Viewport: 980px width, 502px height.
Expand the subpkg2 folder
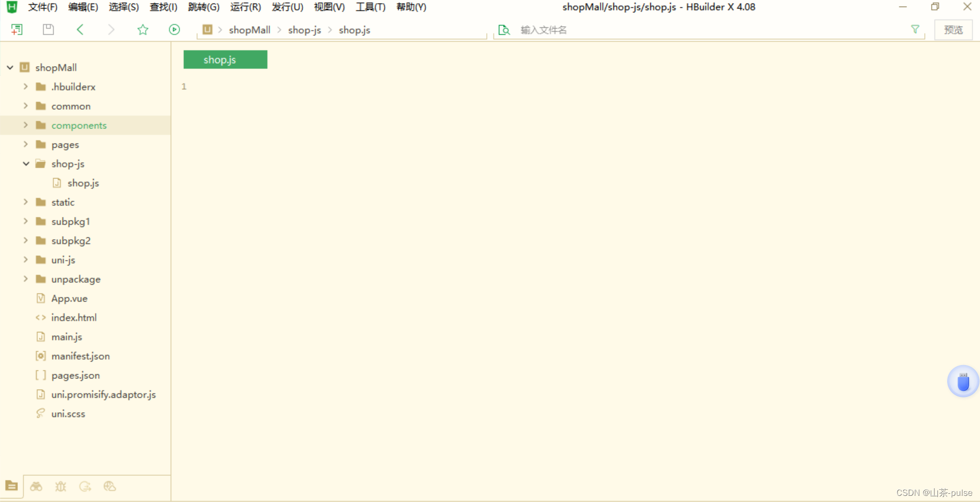point(26,240)
